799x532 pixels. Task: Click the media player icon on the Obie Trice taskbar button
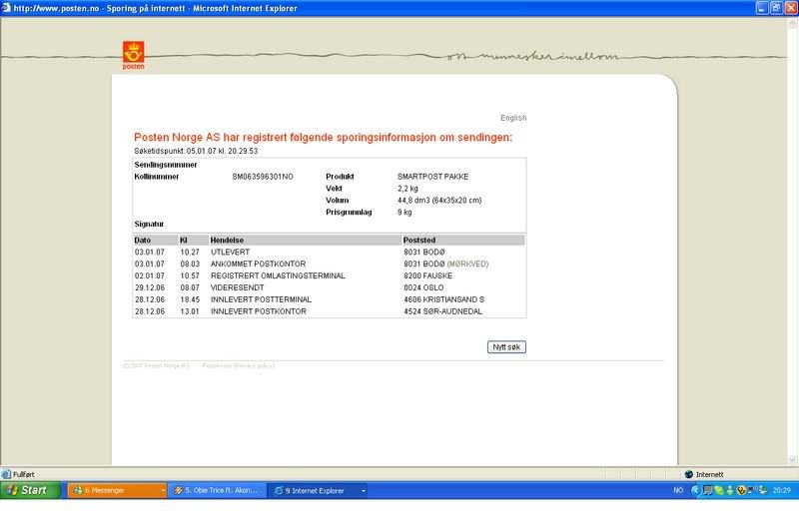(x=177, y=490)
